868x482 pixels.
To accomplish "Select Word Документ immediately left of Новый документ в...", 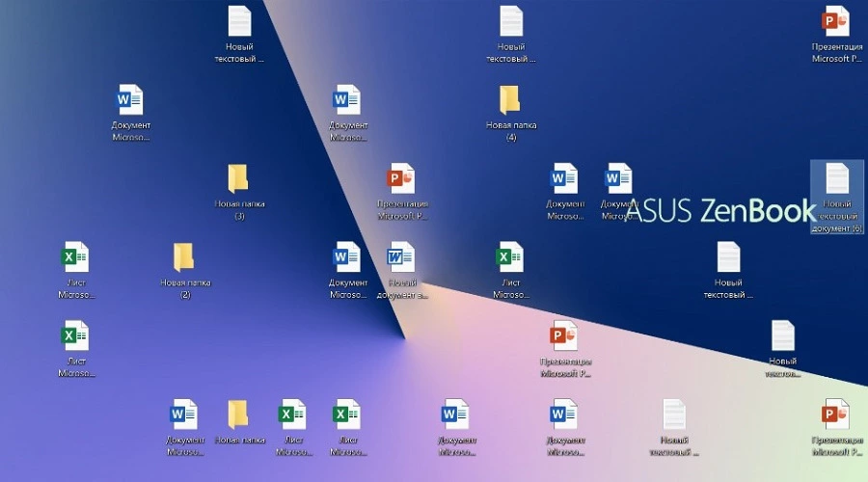I will tap(347, 271).
